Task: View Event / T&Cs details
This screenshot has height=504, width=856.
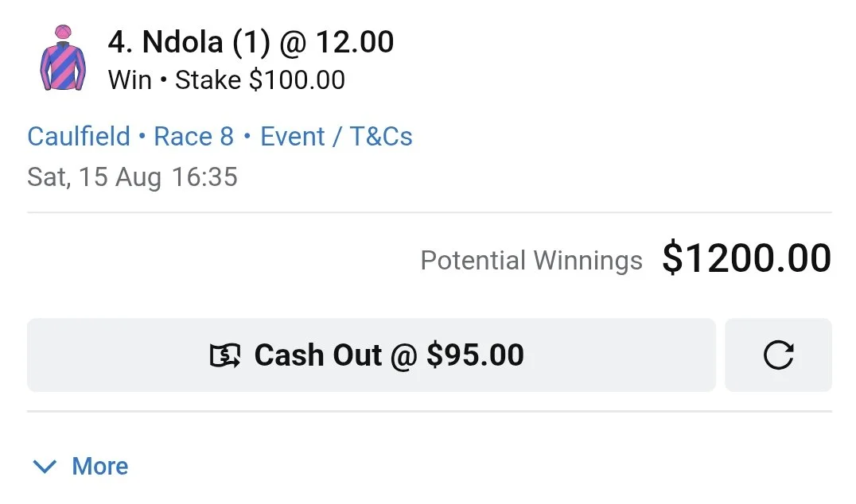Action: point(337,137)
